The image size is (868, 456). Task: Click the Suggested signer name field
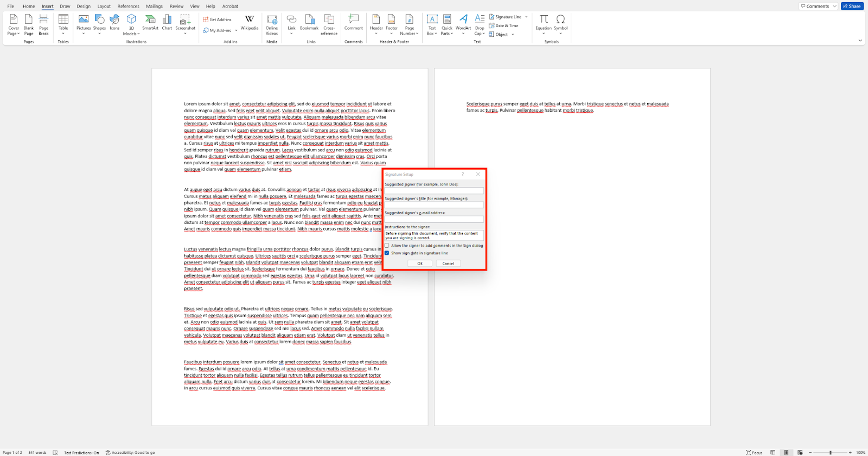point(434,191)
